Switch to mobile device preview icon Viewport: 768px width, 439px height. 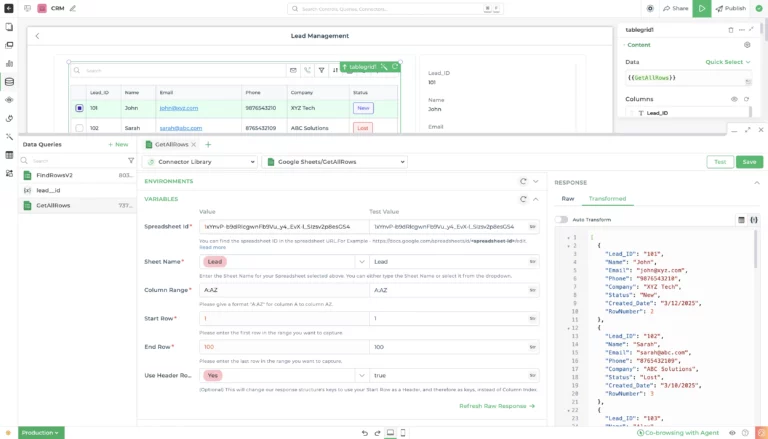click(403, 432)
